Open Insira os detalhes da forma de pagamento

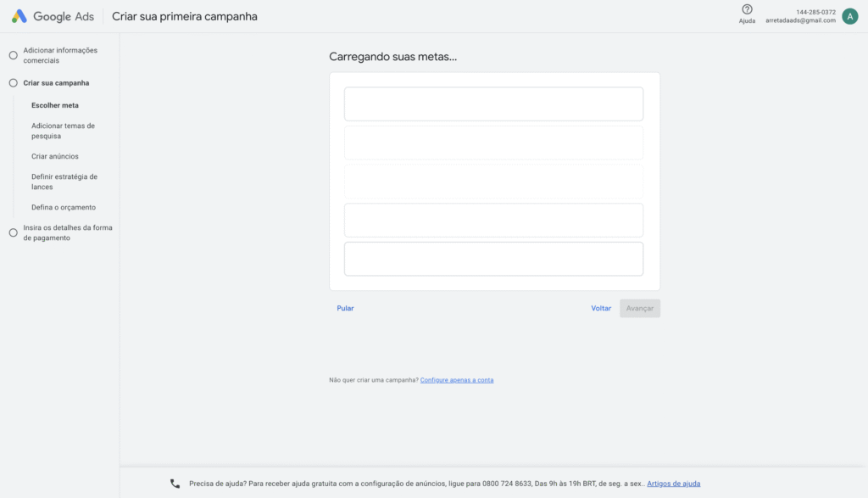click(68, 232)
